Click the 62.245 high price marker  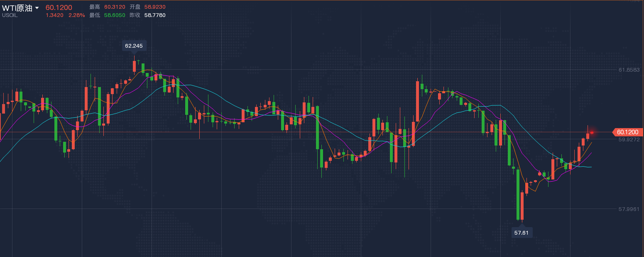pos(134,46)
